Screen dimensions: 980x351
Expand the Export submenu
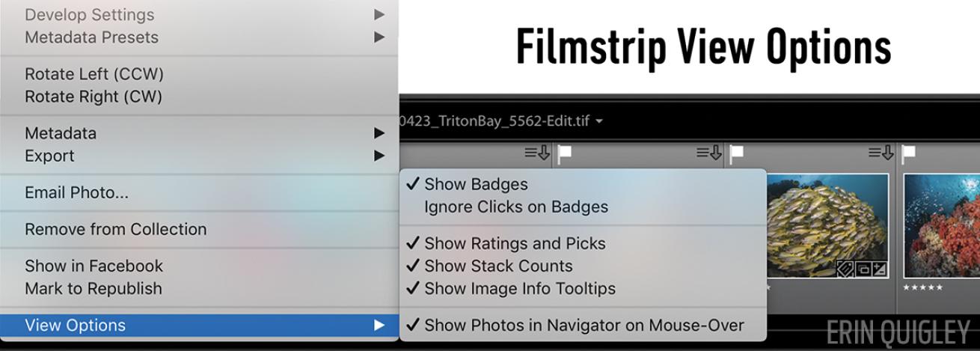coord(379,156)
